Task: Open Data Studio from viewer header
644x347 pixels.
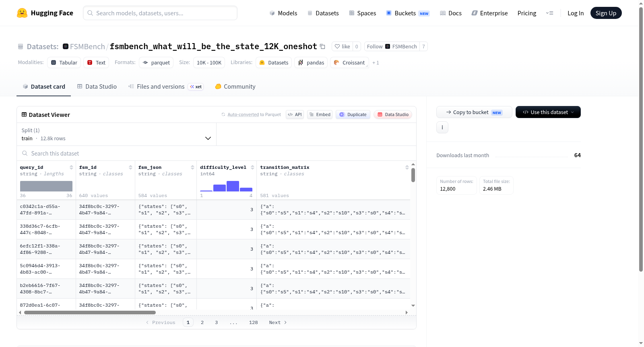Action: click(392, 114)
